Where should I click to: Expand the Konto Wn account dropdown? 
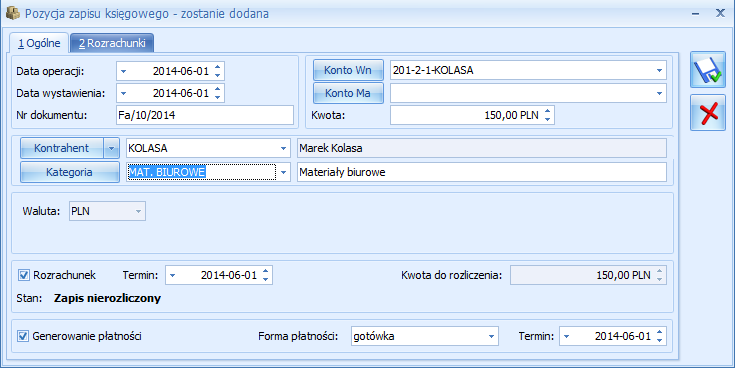click(659, 70)
